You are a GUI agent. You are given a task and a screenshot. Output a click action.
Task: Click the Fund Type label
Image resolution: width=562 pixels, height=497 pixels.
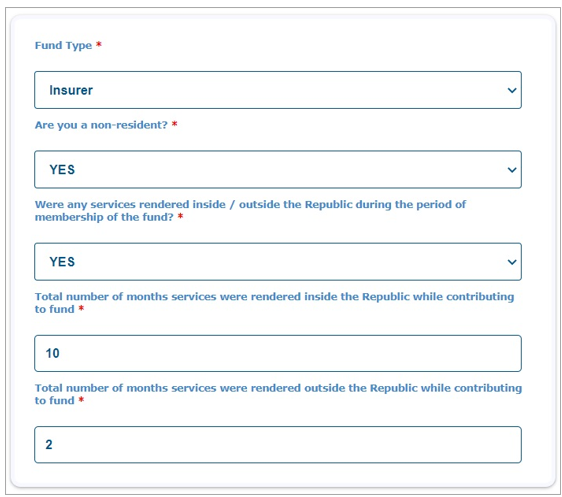click(x=63, y=46)
